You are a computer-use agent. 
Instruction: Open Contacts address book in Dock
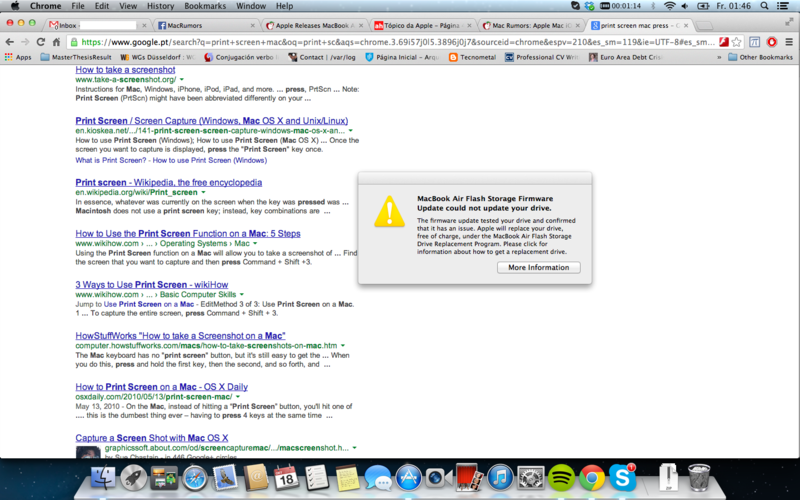click(256, 478)
